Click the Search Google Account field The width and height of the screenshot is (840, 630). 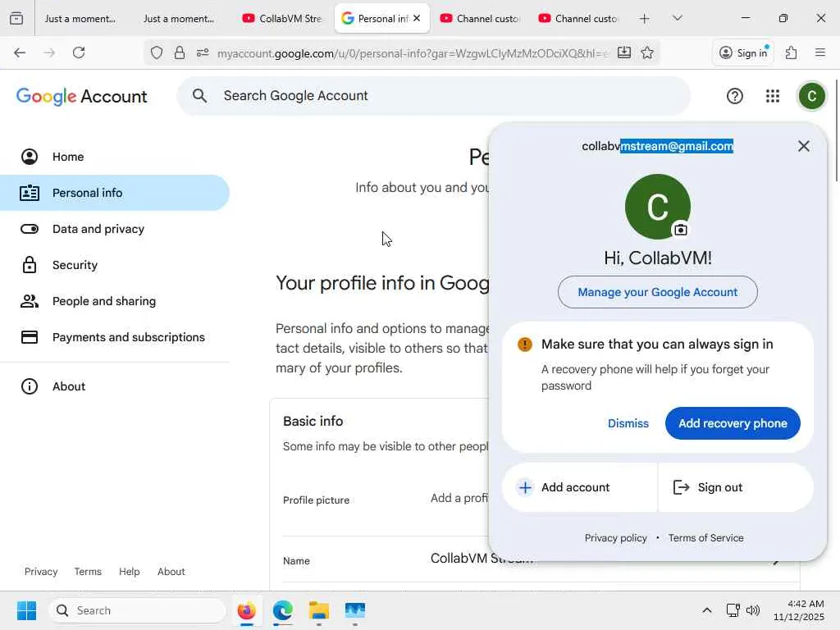coord(433,96)
